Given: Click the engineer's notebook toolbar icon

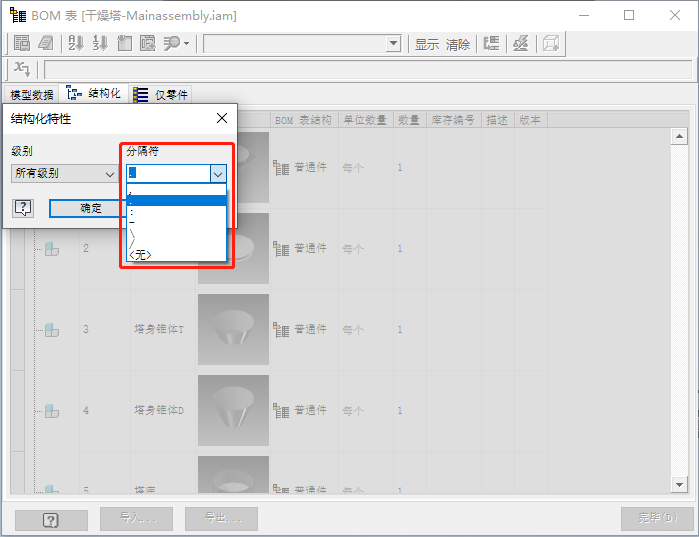Looking at the screenshot, I should 45,44.
